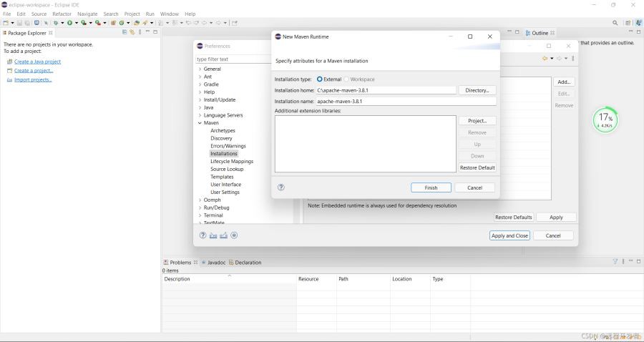
Task: Click the main toolbar search magnifier
Action: pos(615,23)
